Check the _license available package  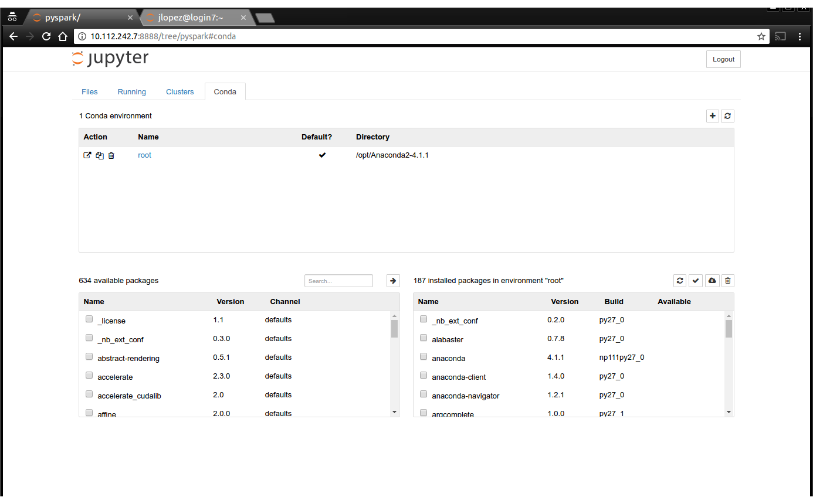(89, 319)
